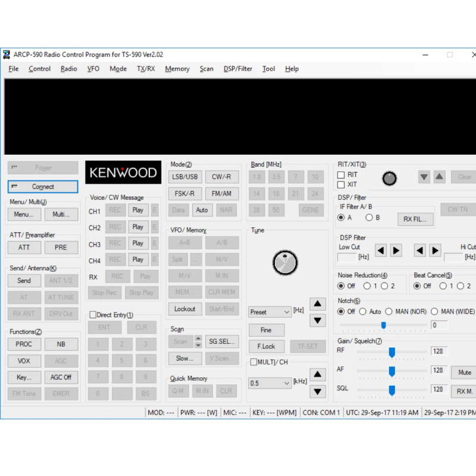Open the Memory menu
The height and width of the screenshot is (476, 476).
177,69
